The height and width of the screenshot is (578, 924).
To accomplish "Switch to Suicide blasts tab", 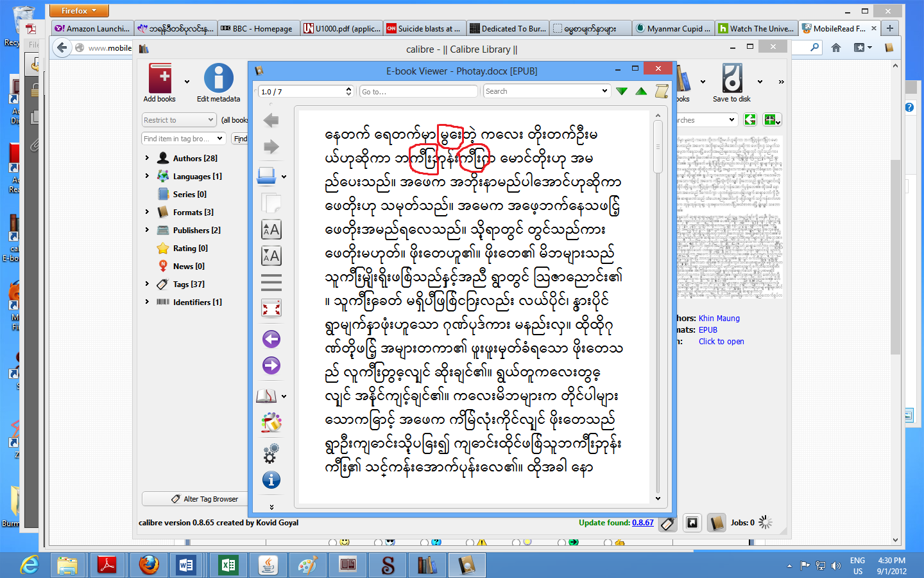I will coord(424,28).
